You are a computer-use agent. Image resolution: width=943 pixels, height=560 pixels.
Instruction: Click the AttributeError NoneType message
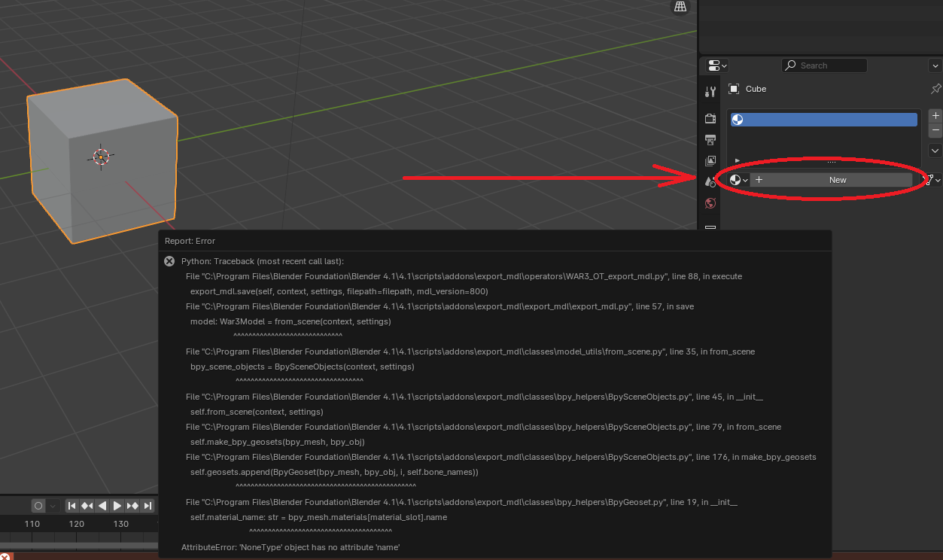(x=291, y=547)
